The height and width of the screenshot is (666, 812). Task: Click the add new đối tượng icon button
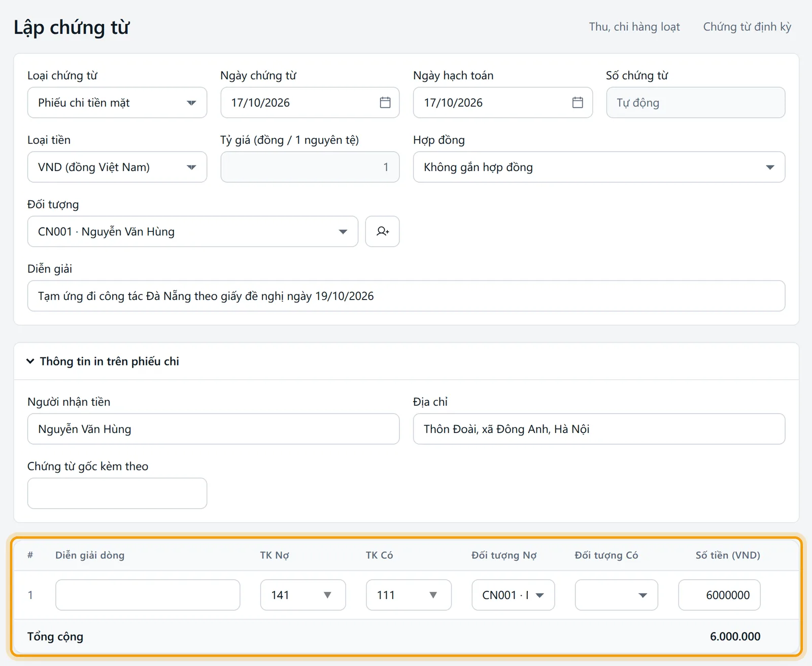point(382,231)
